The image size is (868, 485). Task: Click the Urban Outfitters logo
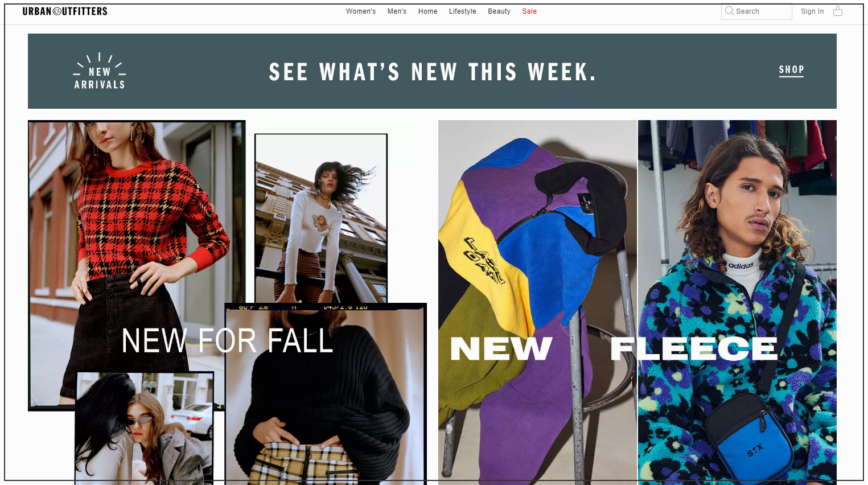point(65,11)
